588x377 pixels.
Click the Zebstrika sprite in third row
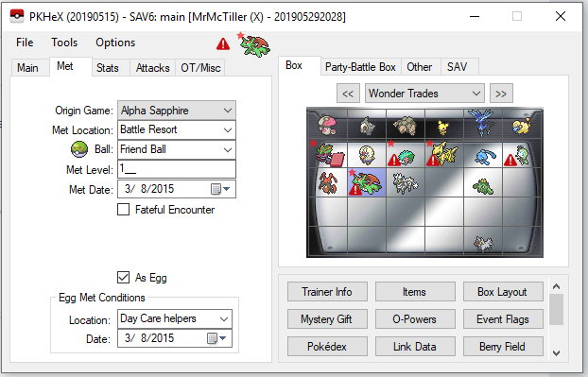point(405,183)
